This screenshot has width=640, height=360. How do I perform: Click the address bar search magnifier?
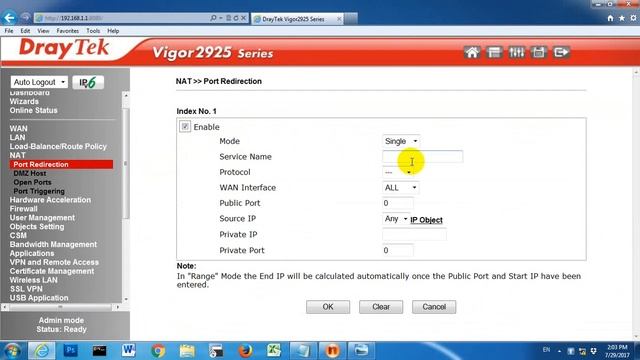coord(213,18)
